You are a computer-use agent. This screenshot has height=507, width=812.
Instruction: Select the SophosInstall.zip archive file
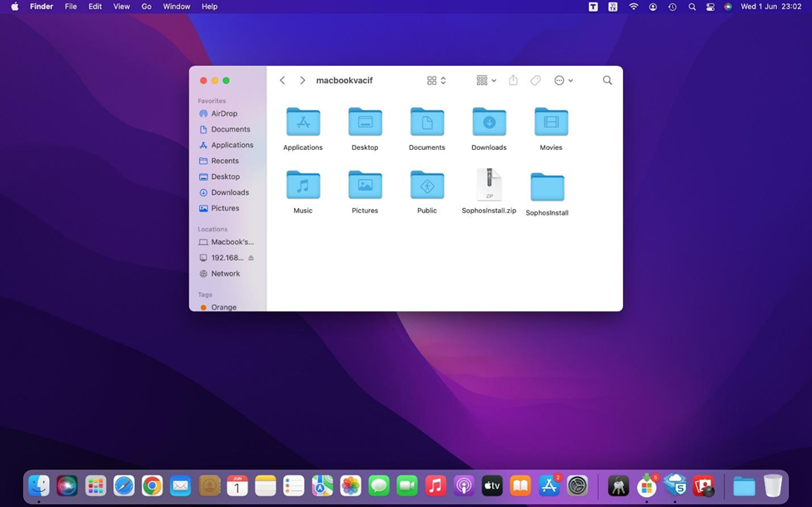tap(490, 184)
